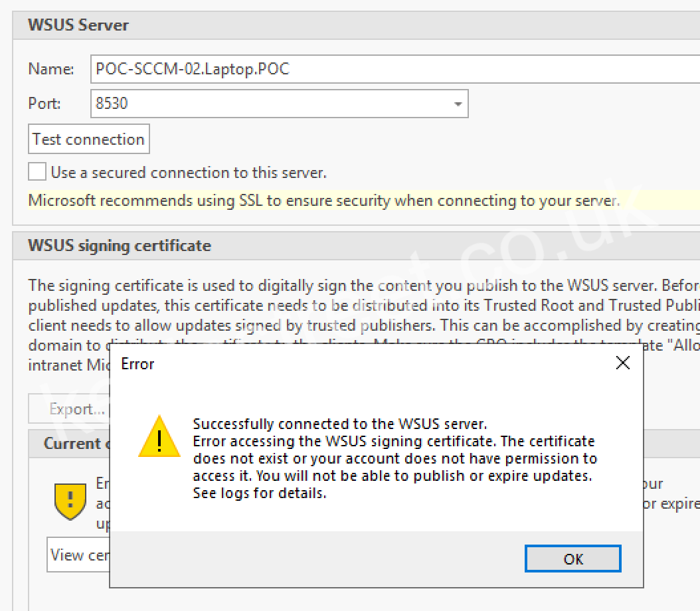Viewport: 700px width, 611px height.
Task: Click the WSUS signing certificate header
Action: point(120,246)
